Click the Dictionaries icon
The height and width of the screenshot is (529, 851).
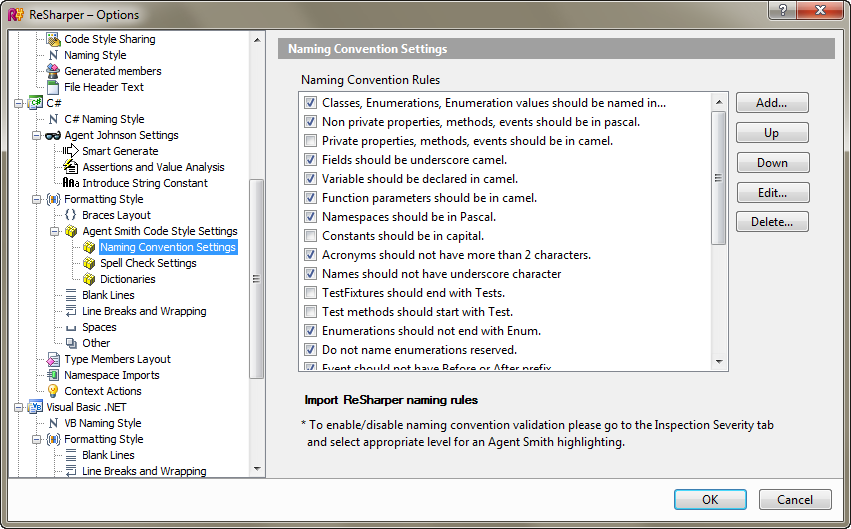point(89,279)
